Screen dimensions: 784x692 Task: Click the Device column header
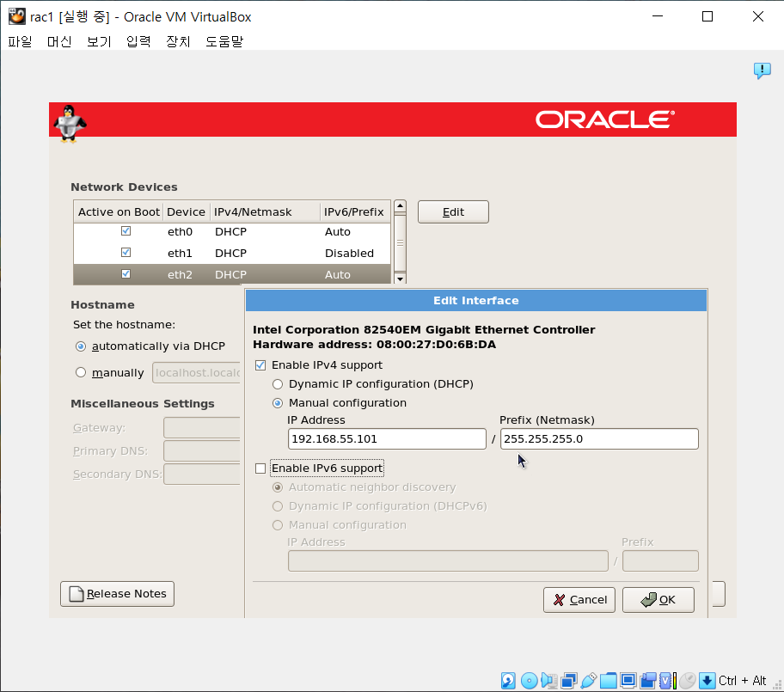pos(186,212)
